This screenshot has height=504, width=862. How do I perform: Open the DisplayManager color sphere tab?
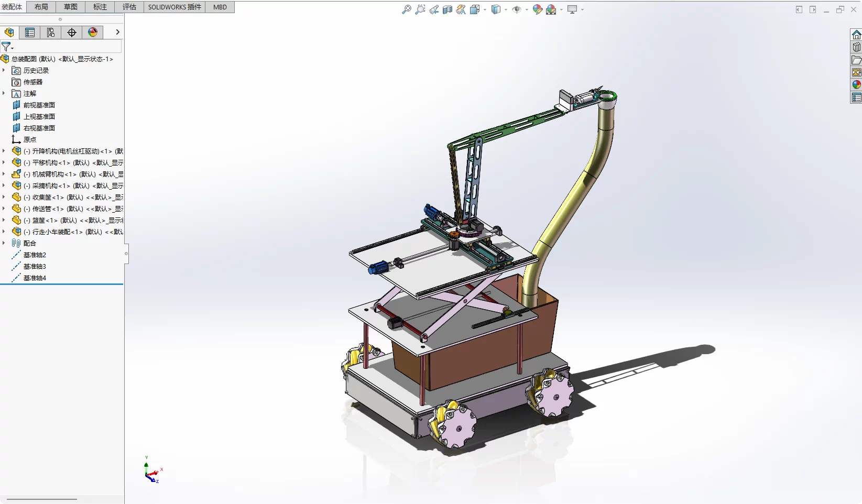click(93, 32)
